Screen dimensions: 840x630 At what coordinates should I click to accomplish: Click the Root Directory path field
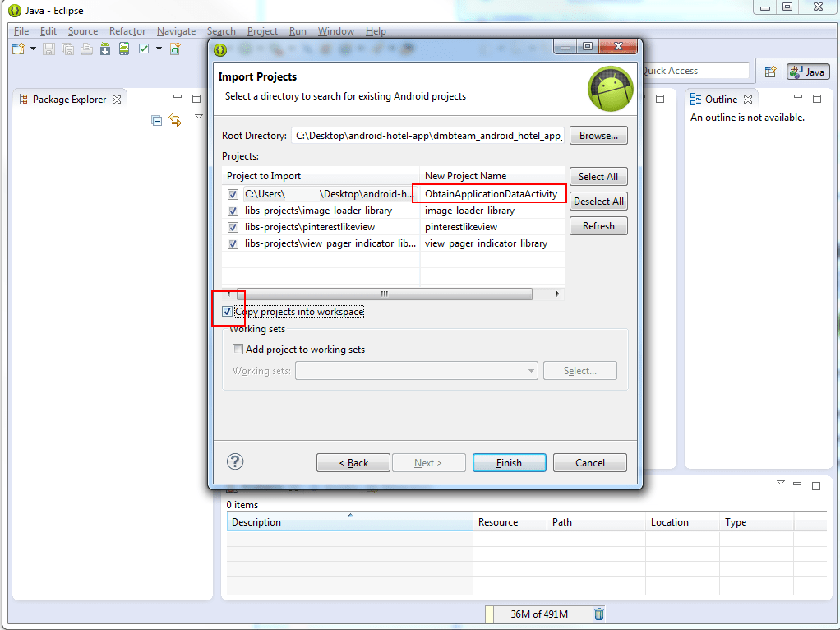tap(428, 136)
